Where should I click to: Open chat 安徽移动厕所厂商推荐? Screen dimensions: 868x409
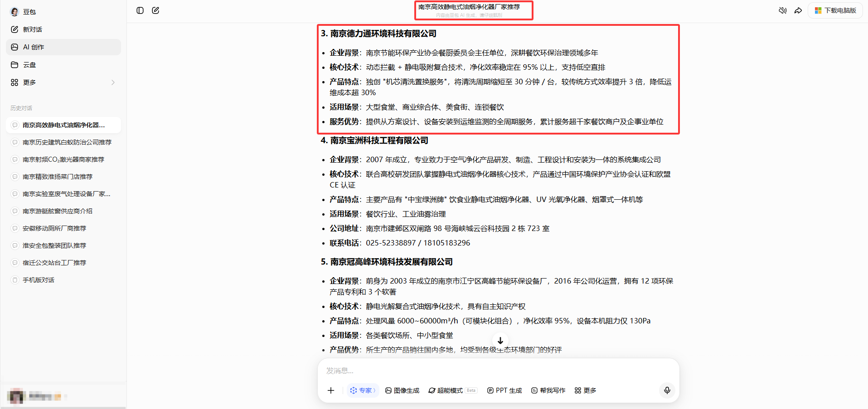(x=63, y=228)
